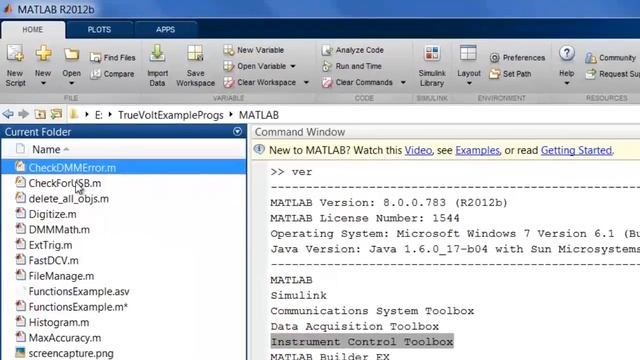Switch to the HOME tab
The width and height of the screenshot is (640, 360).
(x=33, y=29)
